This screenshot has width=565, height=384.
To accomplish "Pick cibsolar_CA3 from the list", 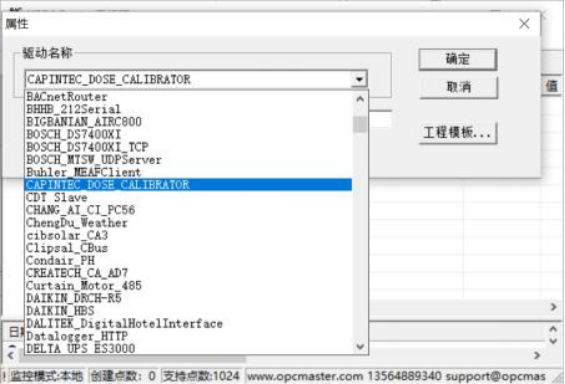I will click(188, 235).
